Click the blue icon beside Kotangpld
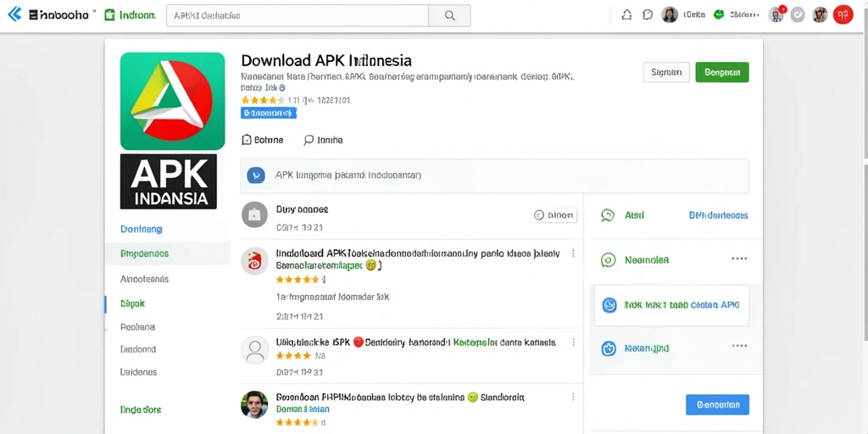 pyautogui.click(x=609, y=348)
